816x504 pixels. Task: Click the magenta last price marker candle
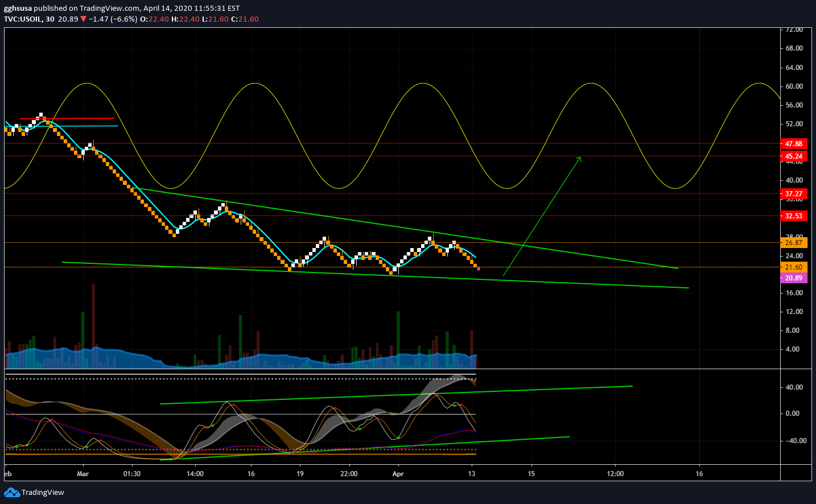click(479, 268)
